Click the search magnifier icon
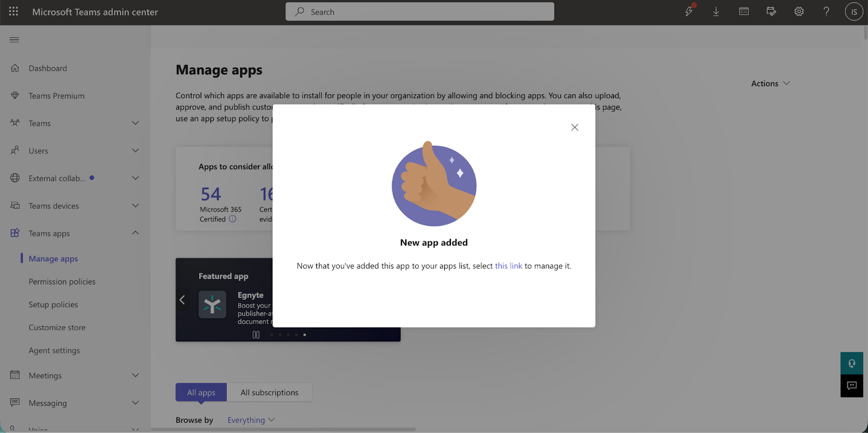 [299, 11]
